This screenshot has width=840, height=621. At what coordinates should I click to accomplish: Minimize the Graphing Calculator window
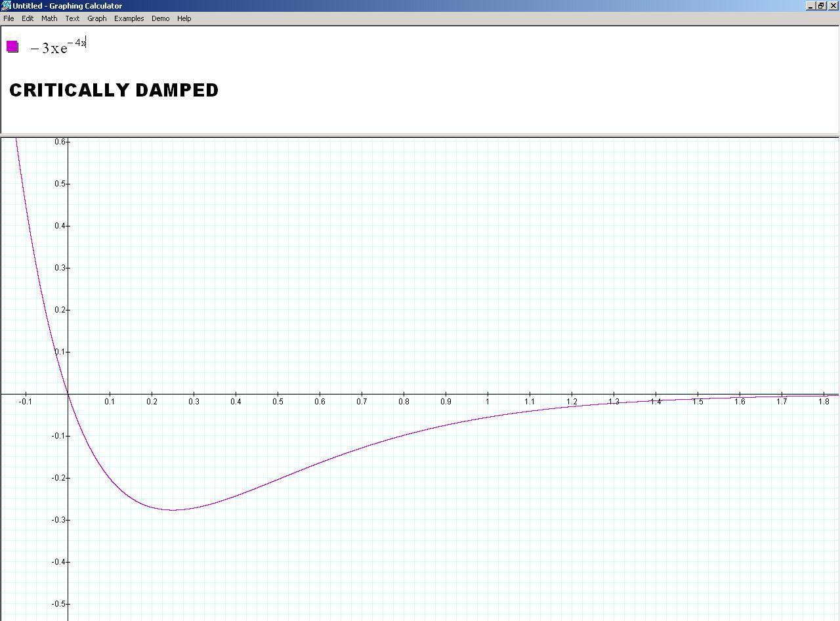tap(810, 6)
